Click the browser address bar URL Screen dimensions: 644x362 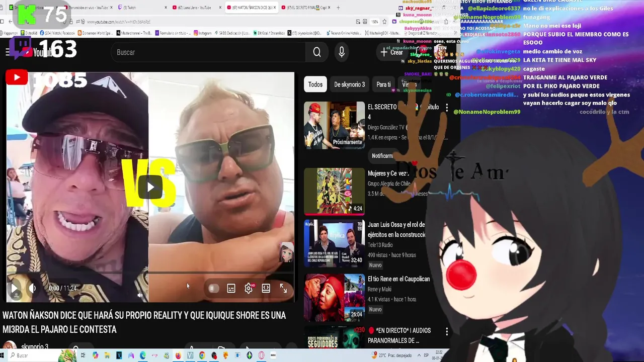pyautogui.click(x=119, y=22)
